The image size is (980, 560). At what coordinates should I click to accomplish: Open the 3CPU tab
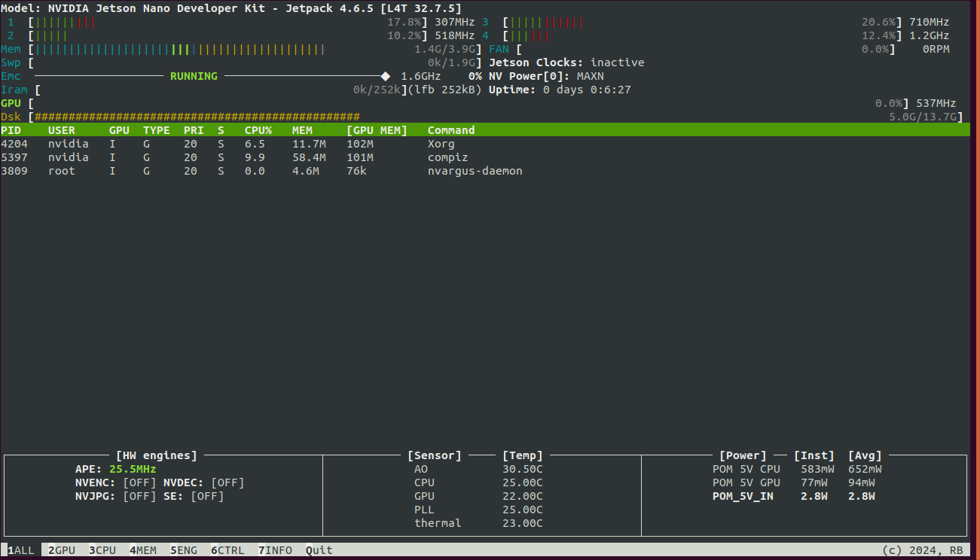[x=102, y=550]
